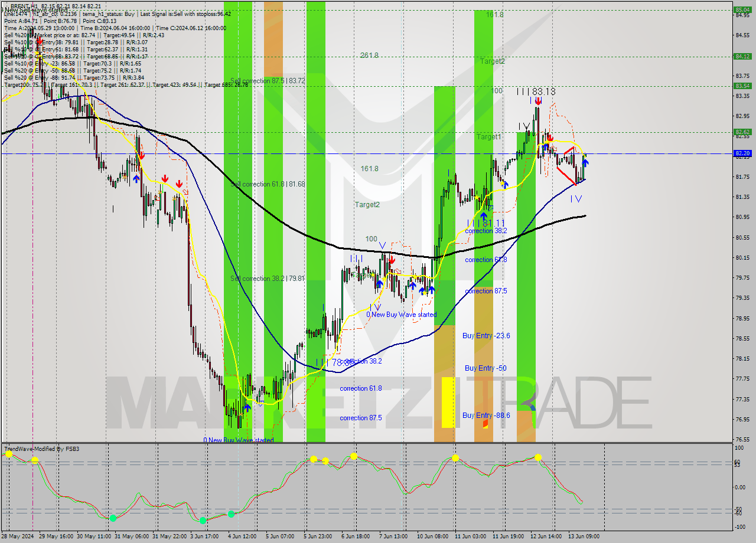The width and height of the screenshot is (756, 543).
Task: Click the yellow oscillator dot above 6 Jun 18:00
Action: tap(353, 456)
